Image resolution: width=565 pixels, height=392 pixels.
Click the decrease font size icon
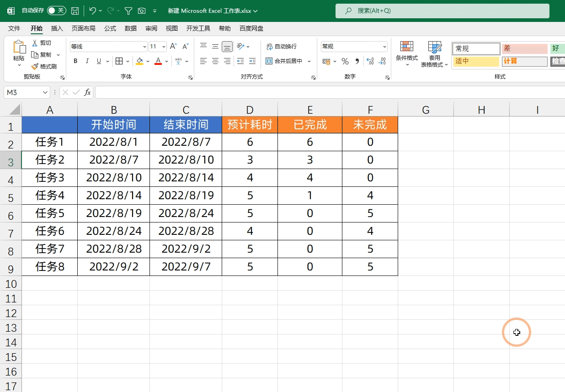tap(185, 47)
